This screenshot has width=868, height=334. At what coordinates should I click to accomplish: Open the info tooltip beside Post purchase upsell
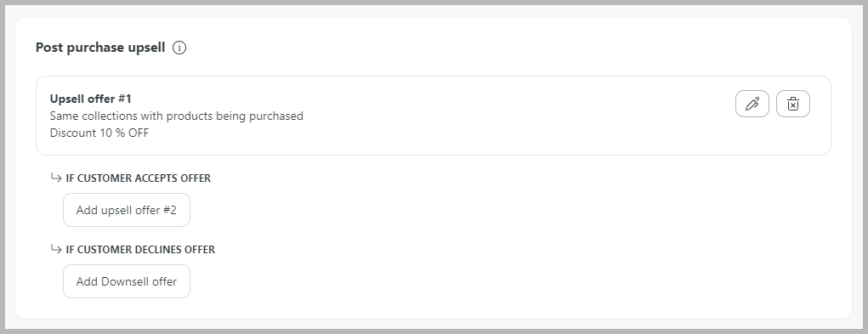coord(179,48)
